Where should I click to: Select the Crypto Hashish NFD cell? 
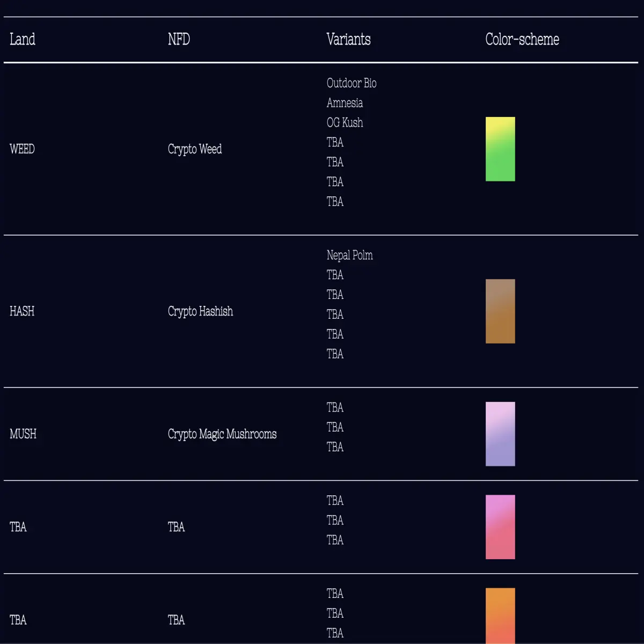200,311
